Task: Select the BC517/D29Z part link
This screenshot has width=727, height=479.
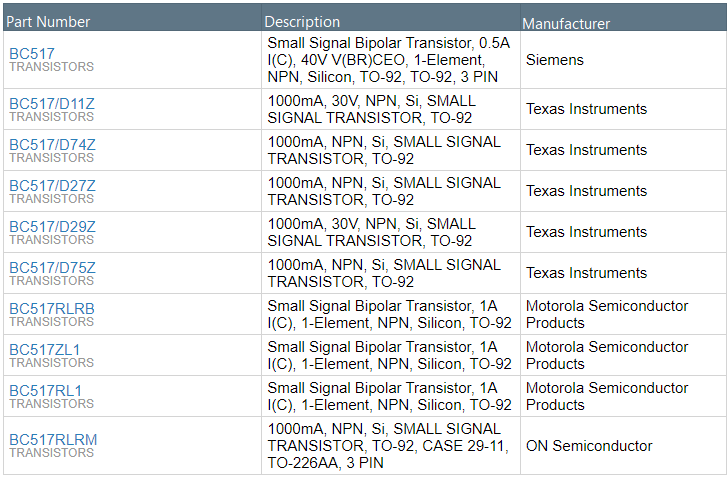Action: [x=52, y=225]
